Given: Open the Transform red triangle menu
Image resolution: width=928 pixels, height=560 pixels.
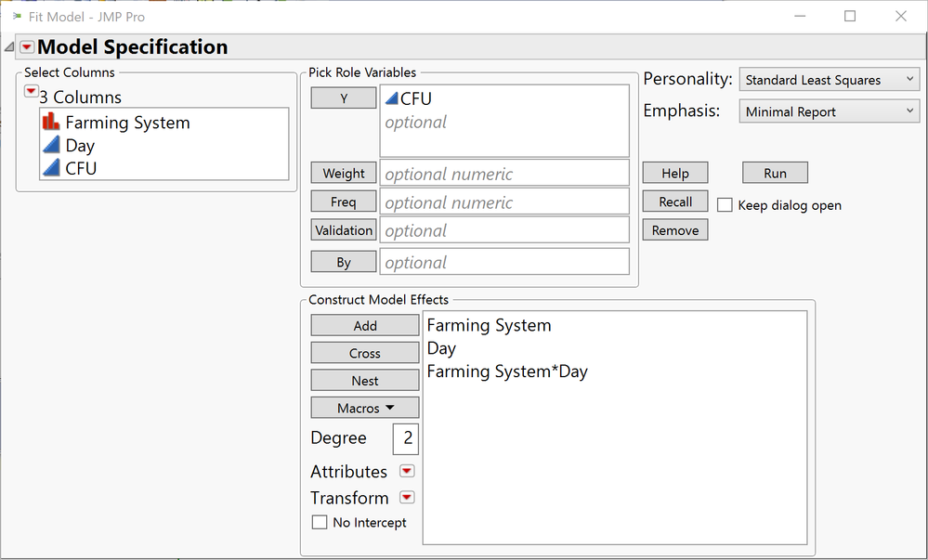Looking at the screenshot, I should point(407,498).
